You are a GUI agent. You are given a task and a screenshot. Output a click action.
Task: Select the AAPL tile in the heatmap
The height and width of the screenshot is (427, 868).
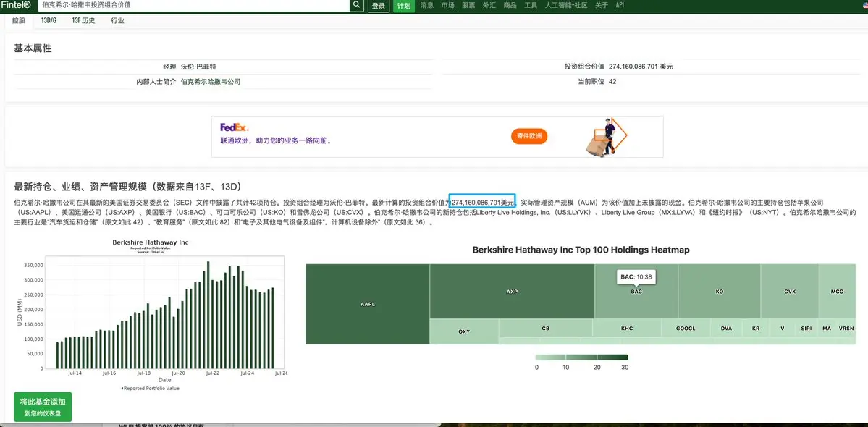pos(367,304)
